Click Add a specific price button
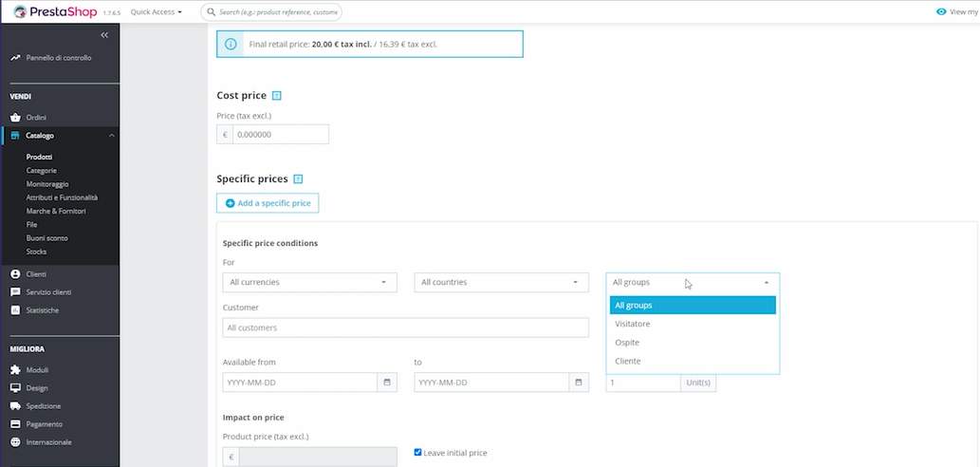Image resolution: width=980 pixels, height=467 pixels. (268, 203)
